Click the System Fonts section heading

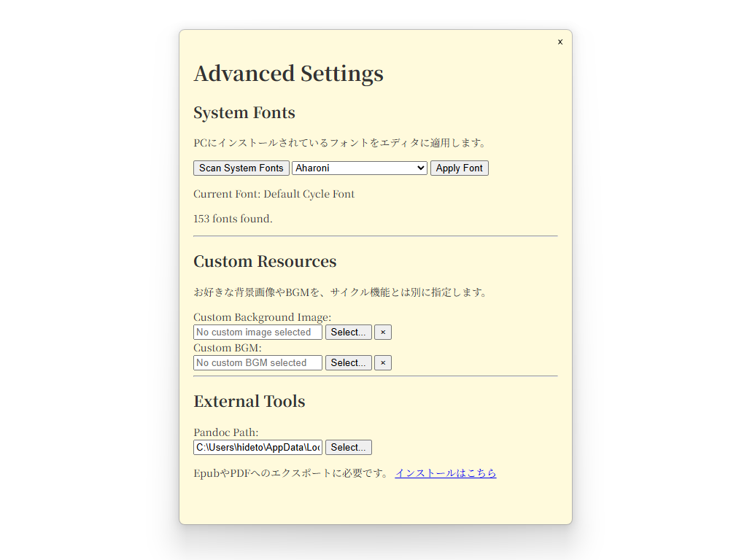pyautogui.click(x=244, y=112)
